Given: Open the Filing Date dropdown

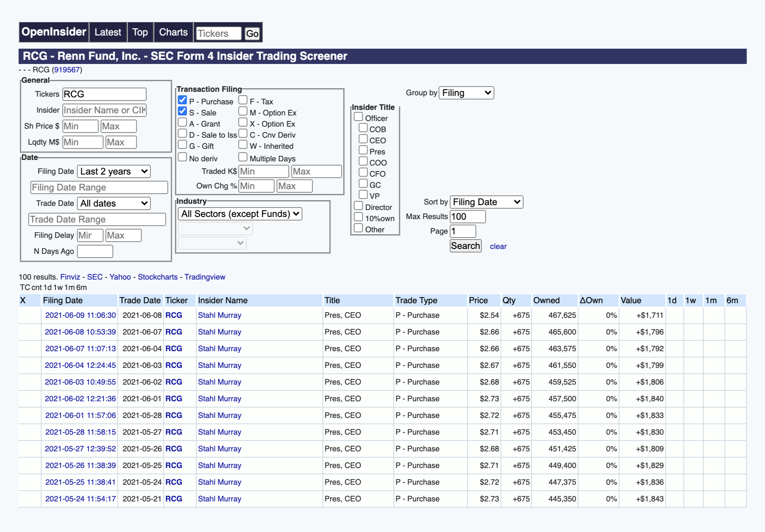Looking at the screenshot, I should tap(114, 171).
